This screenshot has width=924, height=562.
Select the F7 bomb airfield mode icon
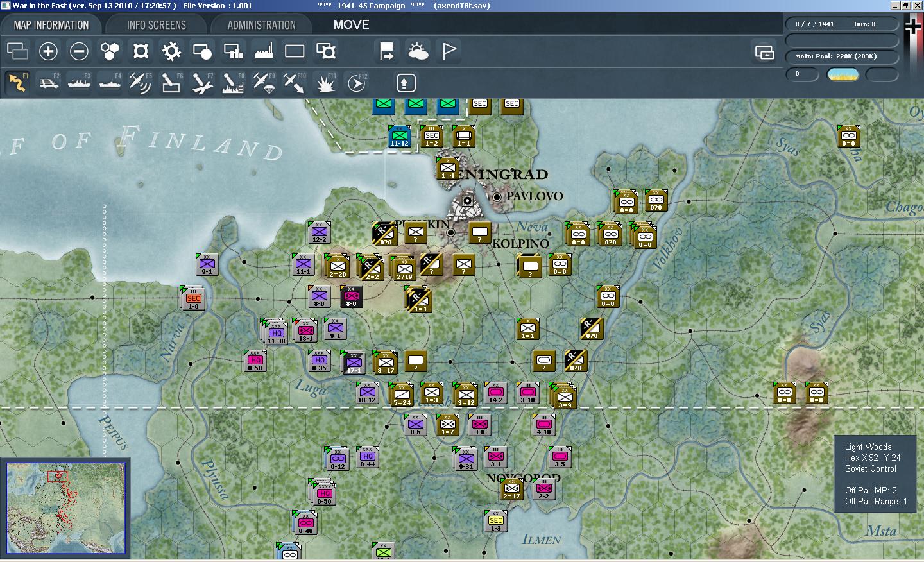tap(202, 83)
